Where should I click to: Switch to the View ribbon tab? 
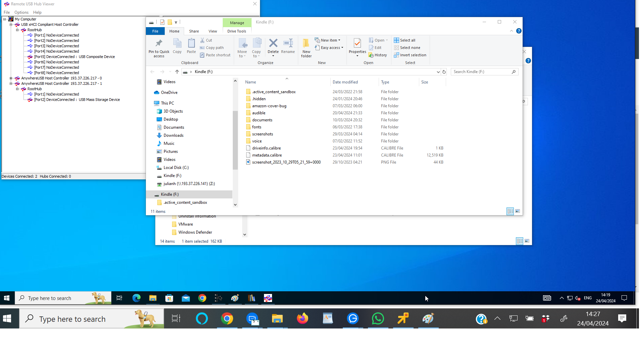coord(213,31)
